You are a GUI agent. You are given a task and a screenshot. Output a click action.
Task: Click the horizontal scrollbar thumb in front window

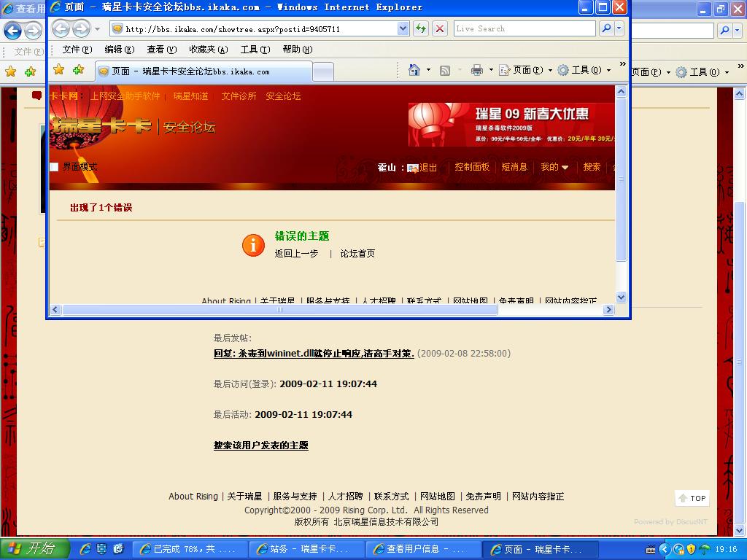coord(280,309)
